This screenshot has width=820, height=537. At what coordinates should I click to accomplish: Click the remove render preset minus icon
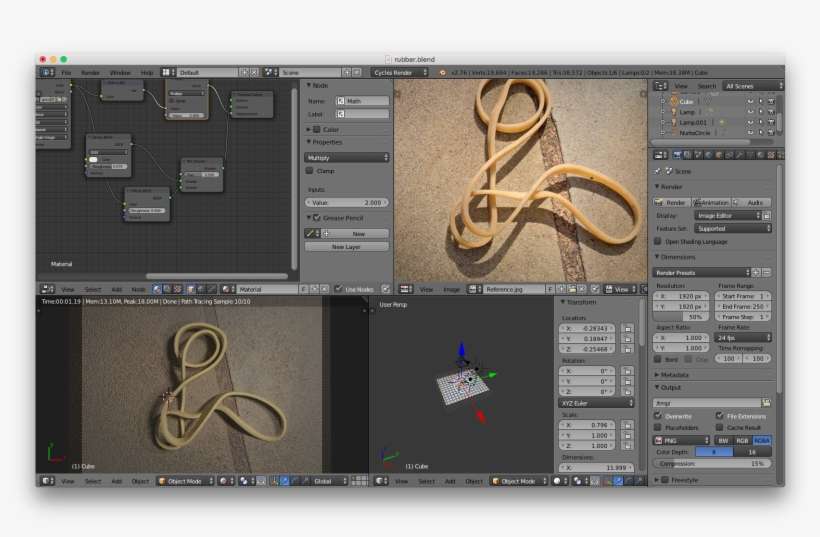[x=766, y=272]
